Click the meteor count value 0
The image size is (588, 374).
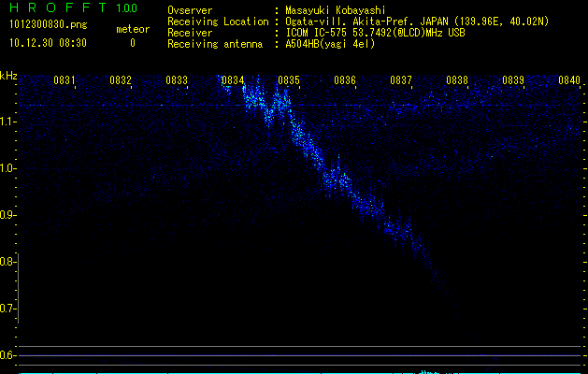coord(133,43)
